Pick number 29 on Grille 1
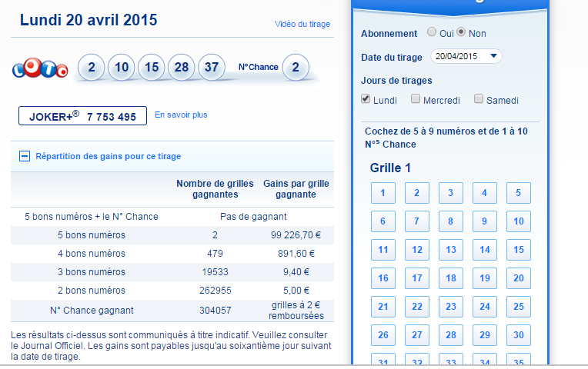 [x=484, y=335]
